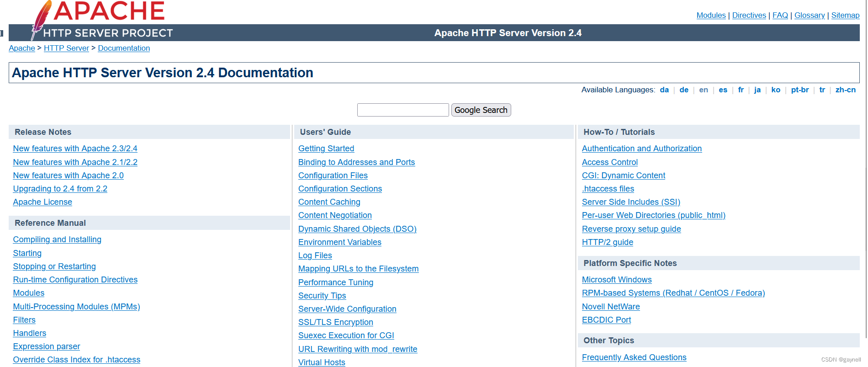Open the Filters link
The height and width of the screenshot is (367, 868).
[24, 320]
